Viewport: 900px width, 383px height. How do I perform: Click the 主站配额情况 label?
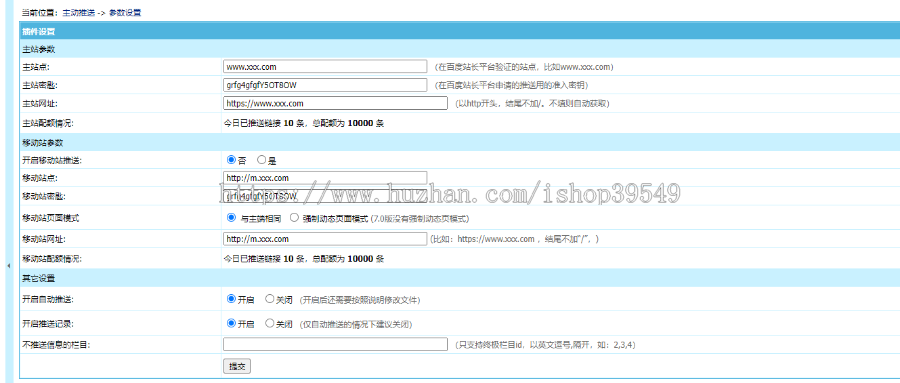48,123
